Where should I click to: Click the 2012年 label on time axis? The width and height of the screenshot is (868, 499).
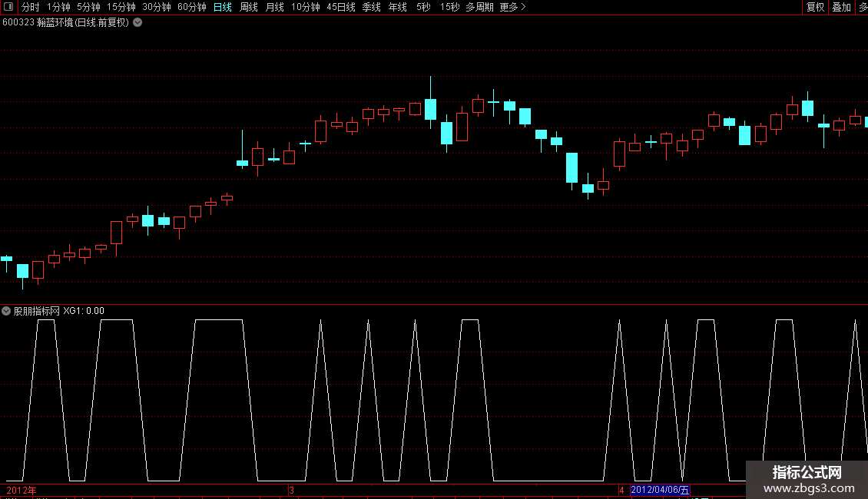(x=22, y=490)
